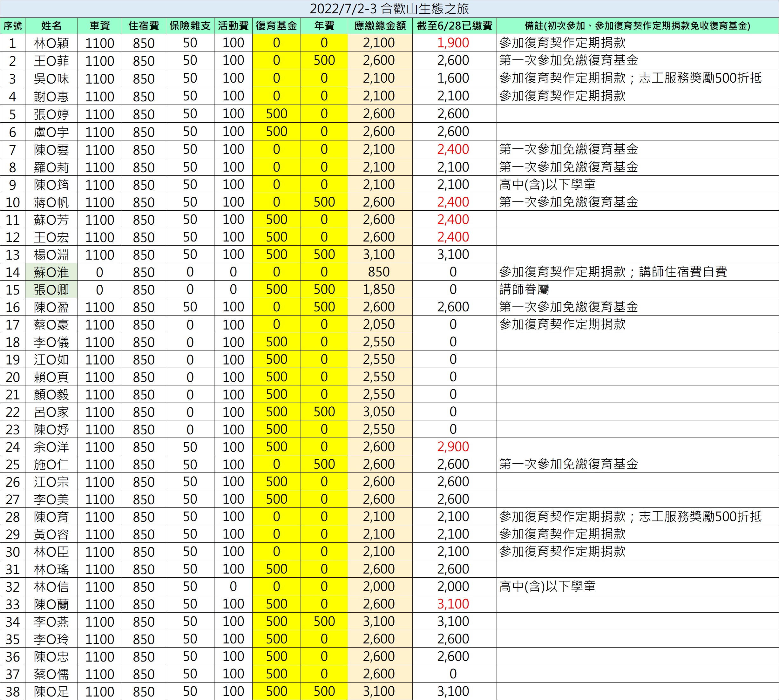Select name cell 陳O雲
Image resolution: width=779 pixels, height=700 pixels.
tap(51, 149)
